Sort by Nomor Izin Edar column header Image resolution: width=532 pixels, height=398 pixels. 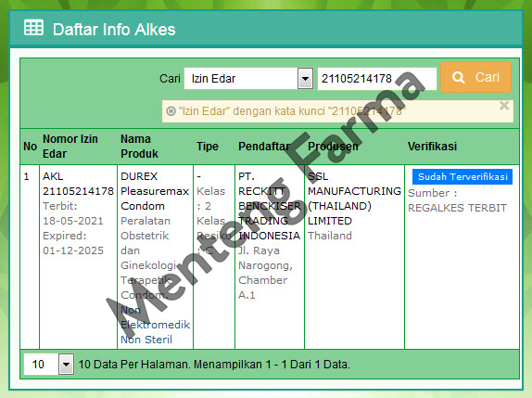click(70, 147)
